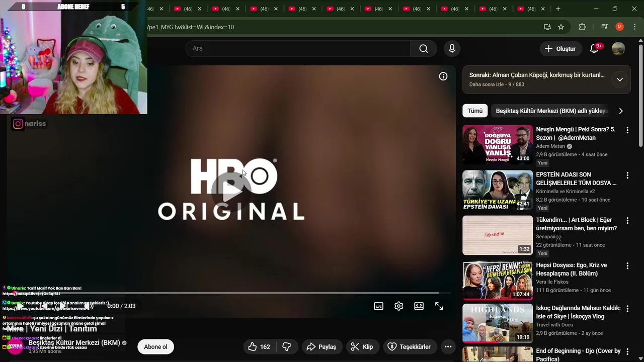Expand the Sonraki playlist panel chevron
The width and height of the screenshot is (644, 362).
pos(620,79)
